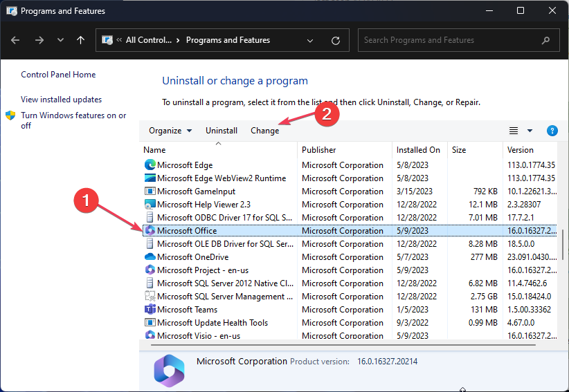Click the Forward navigation arrow
Image resolution: width=569 pixels, height=392 pixels.
coord(39,40)
